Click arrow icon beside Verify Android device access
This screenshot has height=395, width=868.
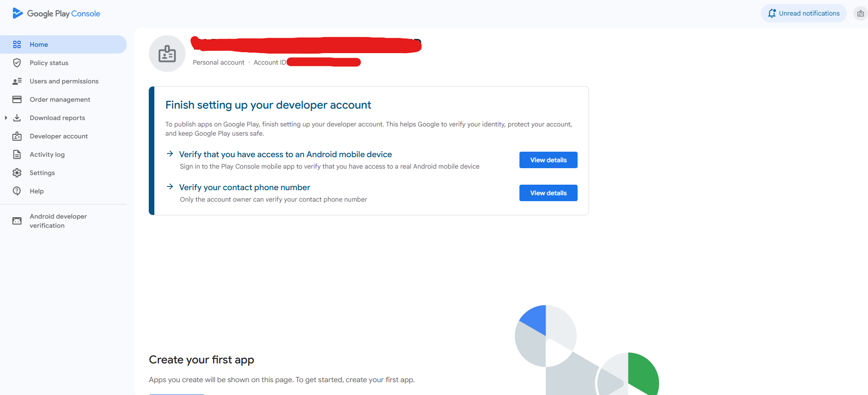pyautogui.click(x=170, y=154)
